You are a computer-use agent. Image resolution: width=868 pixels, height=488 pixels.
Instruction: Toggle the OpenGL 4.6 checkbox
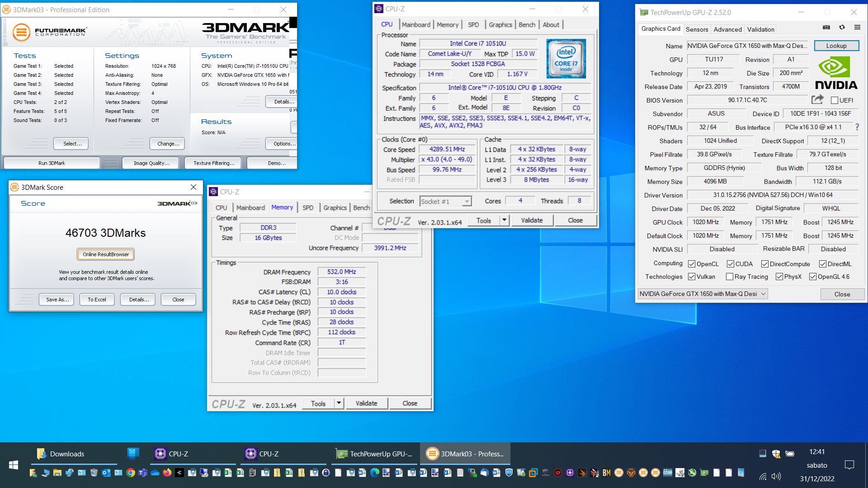[813, 277]
